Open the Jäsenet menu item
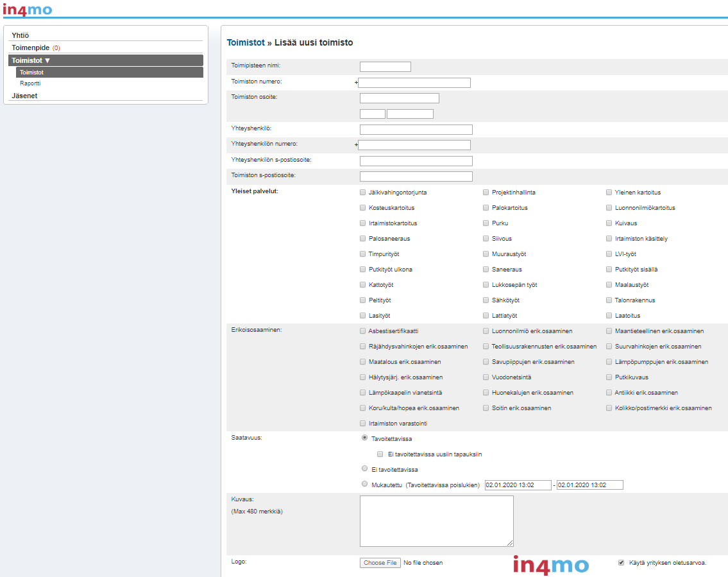Image resolution: width=728 pixels, height=577 pixels. click(x=24, y=96)
